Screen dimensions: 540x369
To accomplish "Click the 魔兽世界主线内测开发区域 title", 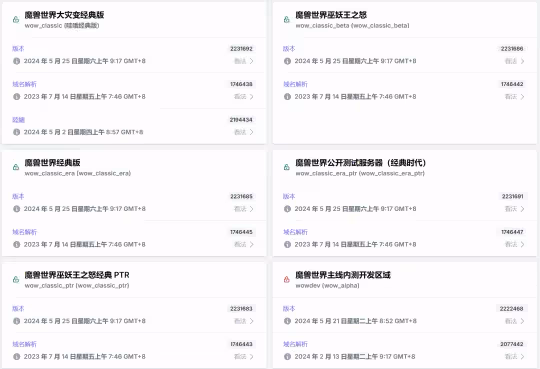I will [x=343, y=275].
